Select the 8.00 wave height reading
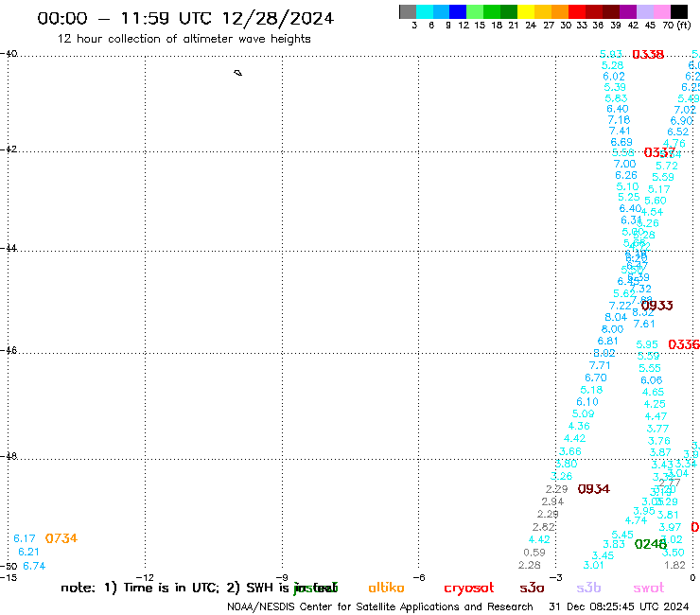The image size is (700, 615). [x=612, y=329]
